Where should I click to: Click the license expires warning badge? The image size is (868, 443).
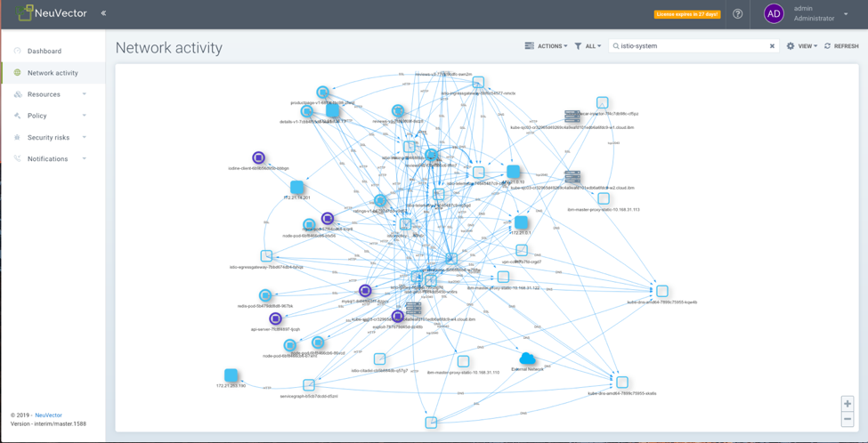[686, 14]
